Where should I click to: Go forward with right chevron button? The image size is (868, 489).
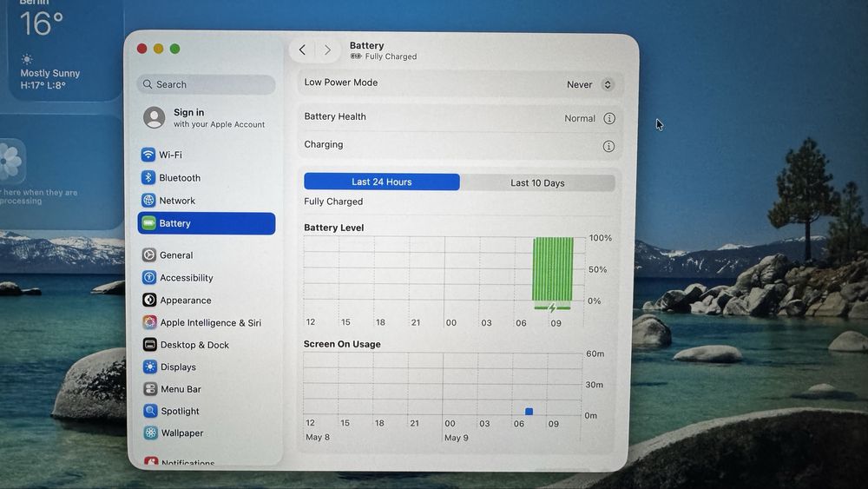click(x=328, y=50)
